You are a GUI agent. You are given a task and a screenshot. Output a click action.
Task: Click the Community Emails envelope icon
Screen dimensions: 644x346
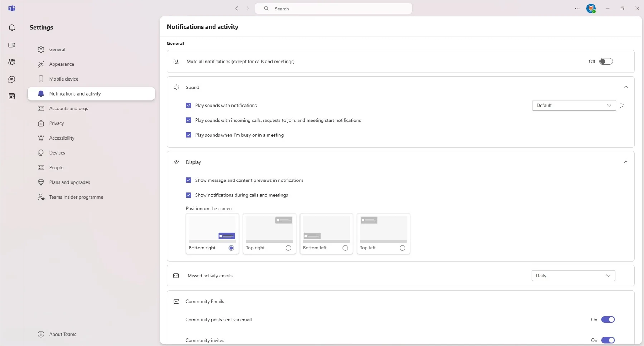point(176,302)
